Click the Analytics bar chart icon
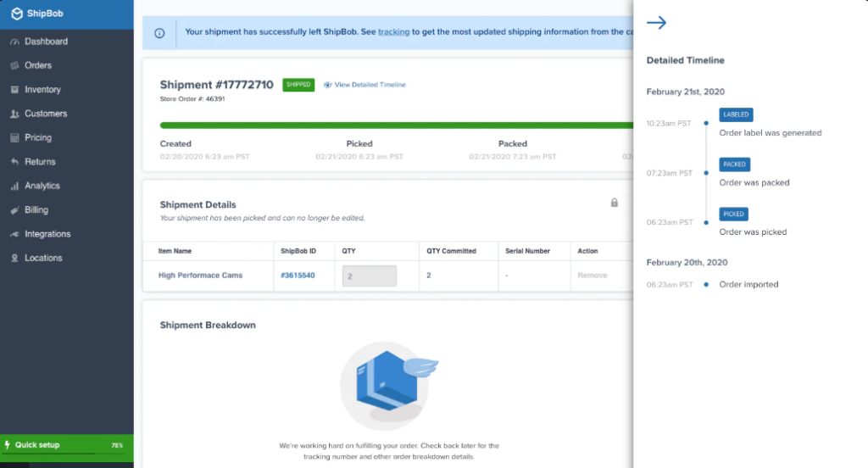This screenshot has width=868, height=468. (14, 186)
